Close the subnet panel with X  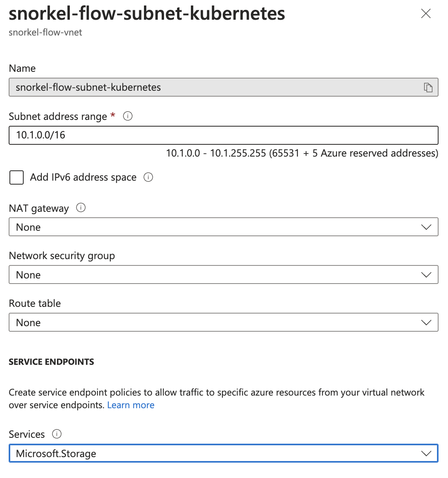426,14
